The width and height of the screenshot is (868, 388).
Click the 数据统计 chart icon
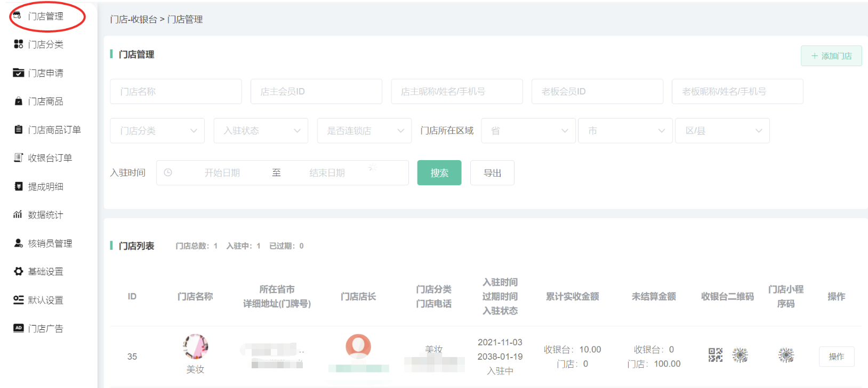pos(18,215)
